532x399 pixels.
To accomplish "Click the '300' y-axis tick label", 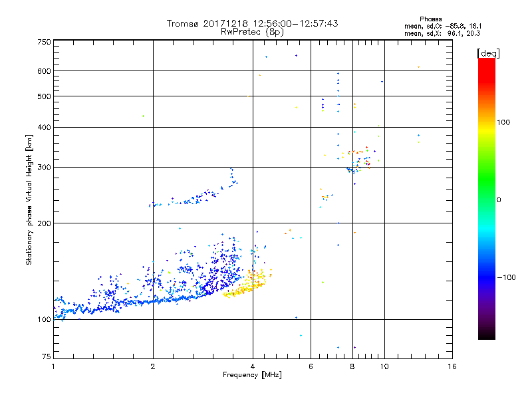I will pyautogui.click(x=45, y=168).
